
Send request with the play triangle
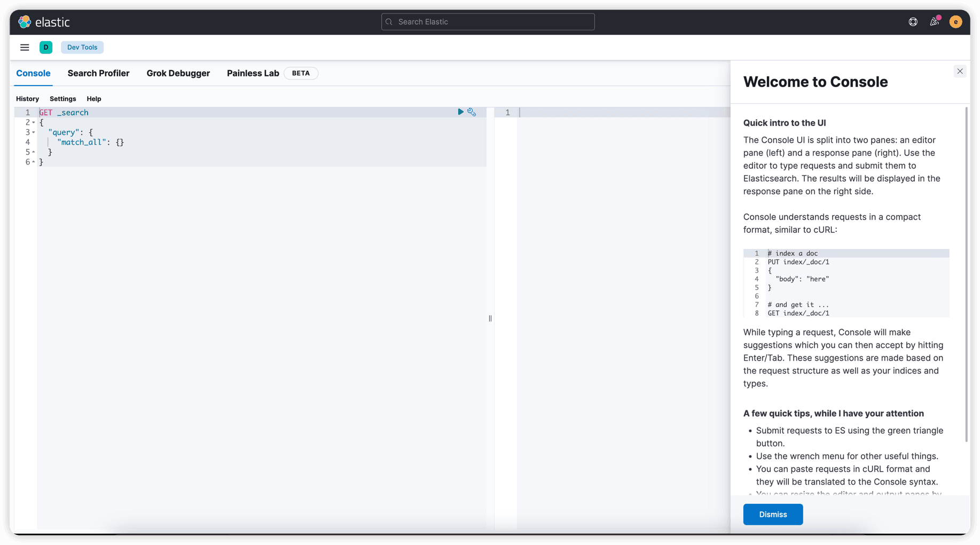pyautogui.click(x=460, y=112)
